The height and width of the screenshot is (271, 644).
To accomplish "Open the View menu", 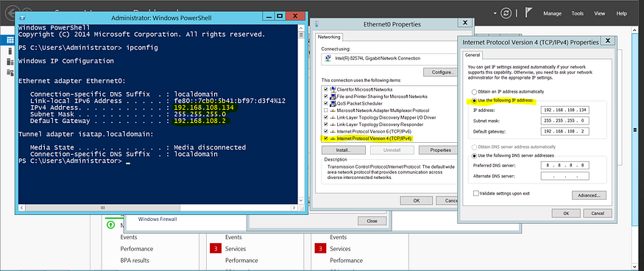I will click(600, 13).
